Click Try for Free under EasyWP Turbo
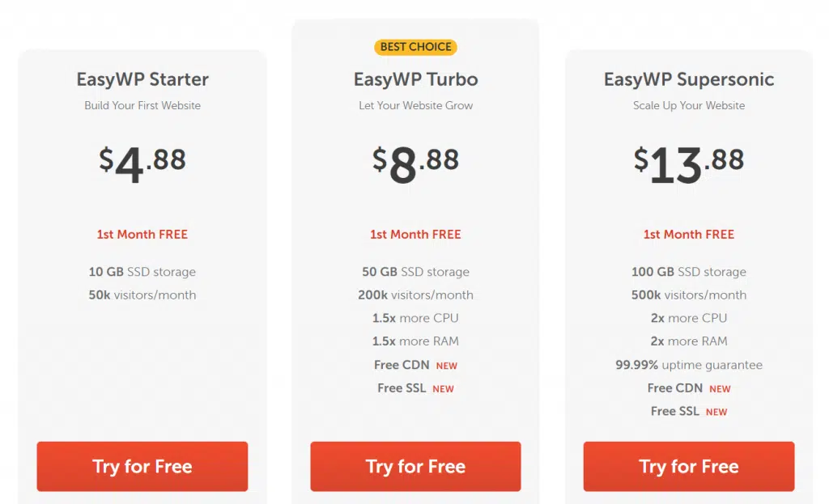 [415, 467]
